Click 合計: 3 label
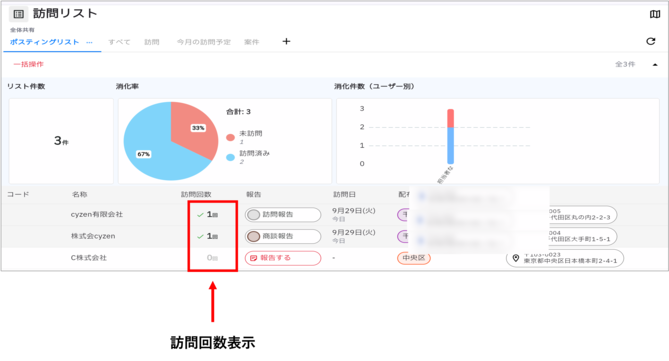 click(x=239, y=112)
